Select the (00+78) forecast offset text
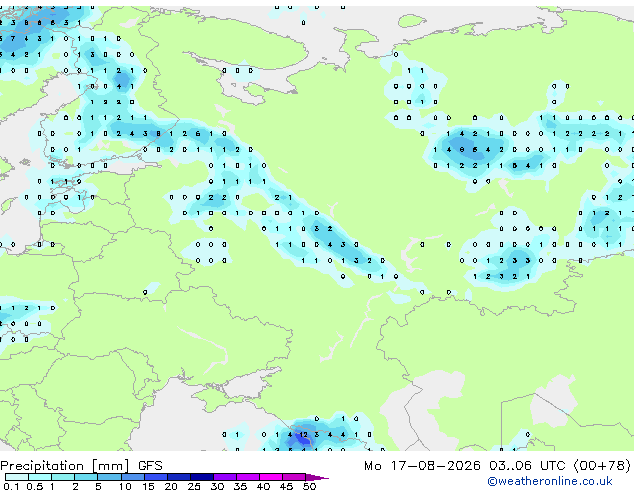634x490 pixels. coord(602,466)
